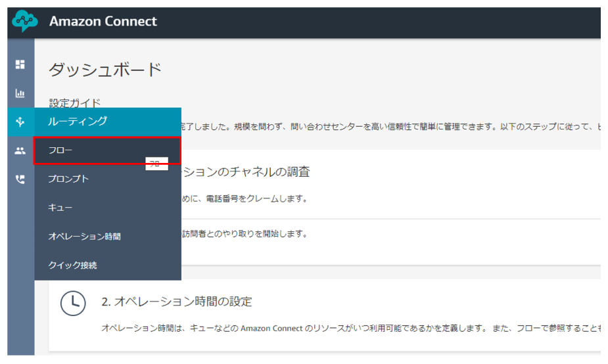Image resolution: width=608 pixels, height=364 pixels.
Task: Click the 電話番号をクレームします text line
Action: 245,199
